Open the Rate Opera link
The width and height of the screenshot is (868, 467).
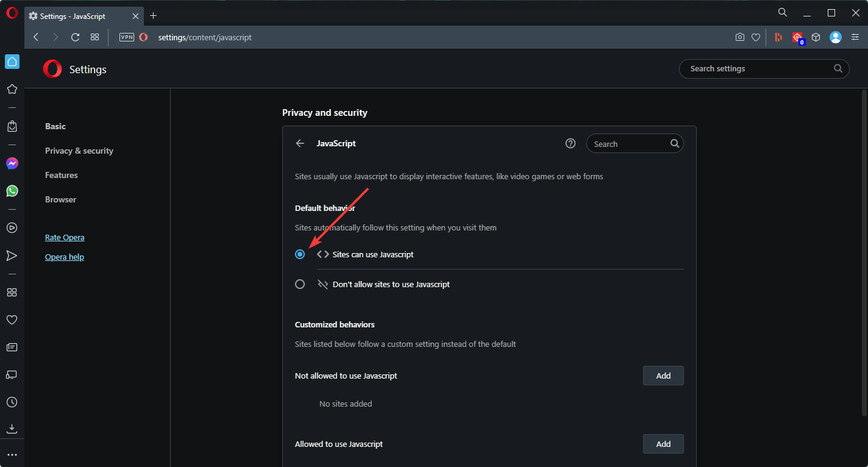click(x=65, y=237)
